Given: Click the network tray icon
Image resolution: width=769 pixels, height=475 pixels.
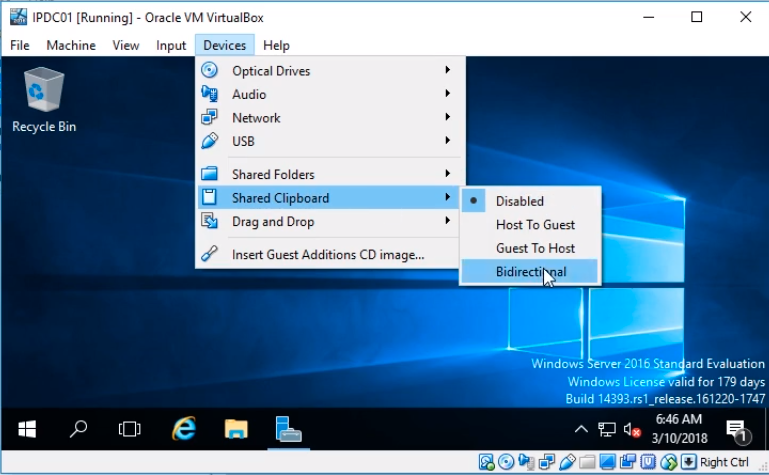Looking at the screenshot, I should [607, 430].
